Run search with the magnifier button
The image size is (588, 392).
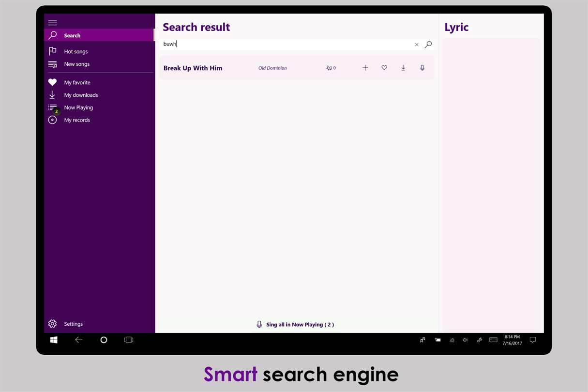tap(428, 45)
